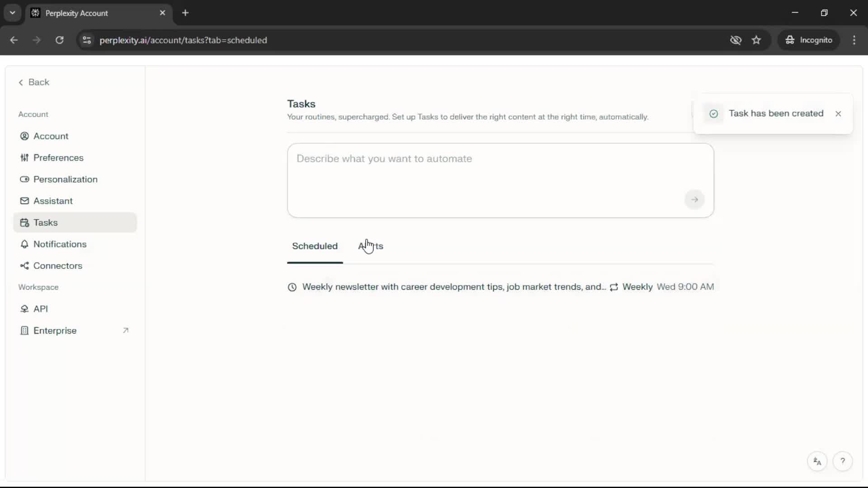The image size is (868, 488).
Task: Open the Weekly newsletter scheduled task
Action: coord(454,287)
